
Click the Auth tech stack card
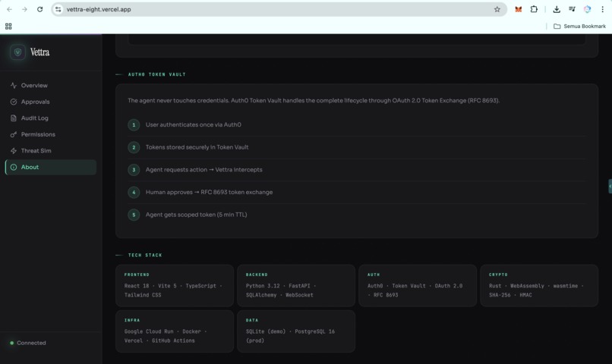click(418, 286)
